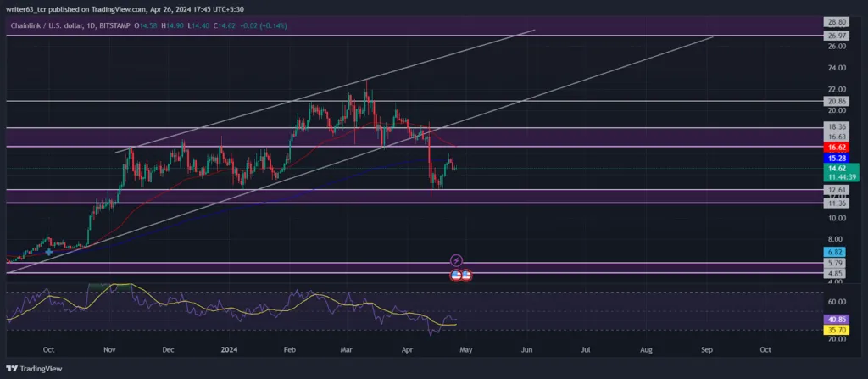Image resolution: width=868 pixels, height=379 pixels.
Task: Click the Nov label on time axis
Action: 109,350
